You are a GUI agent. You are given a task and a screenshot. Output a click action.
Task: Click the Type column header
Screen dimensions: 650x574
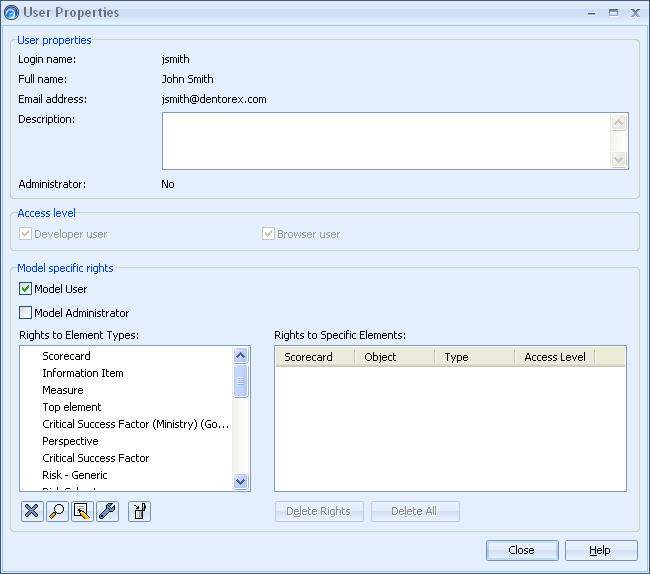[475, 357]
